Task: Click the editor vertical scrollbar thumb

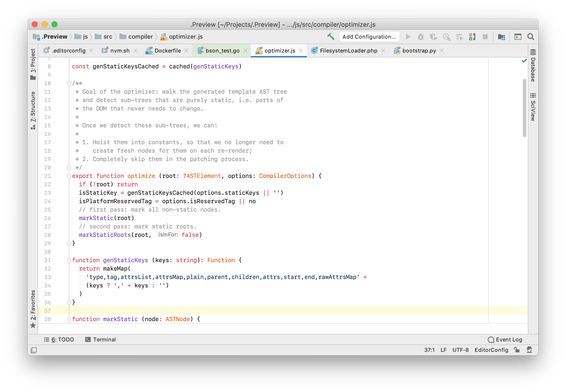Action: (x=524, y=108)
